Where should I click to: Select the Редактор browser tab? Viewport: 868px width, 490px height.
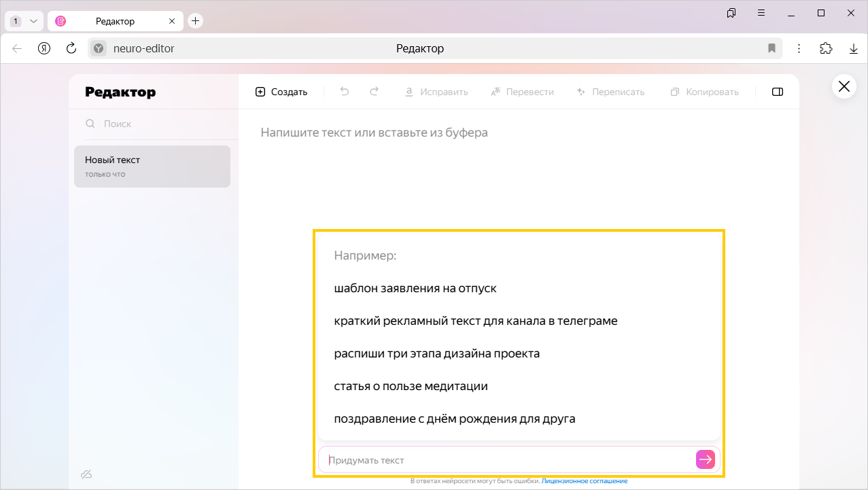click(115, 21)
